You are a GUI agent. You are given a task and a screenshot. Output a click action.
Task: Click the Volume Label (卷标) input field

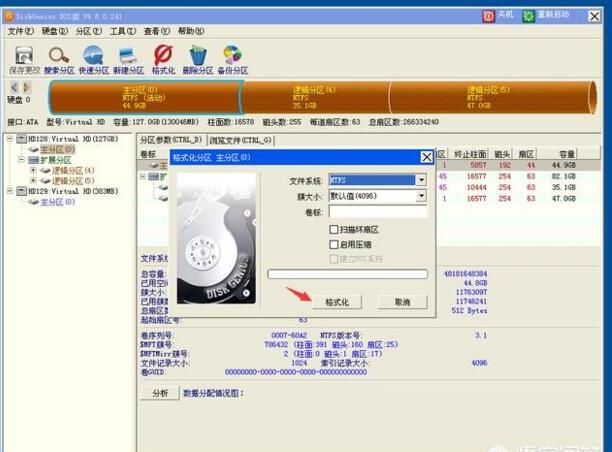coord(377,212)
